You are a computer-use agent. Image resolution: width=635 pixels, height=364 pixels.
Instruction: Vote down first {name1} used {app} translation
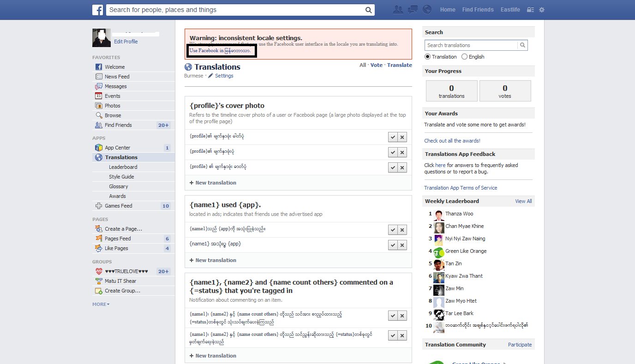(x=402, y=230)
